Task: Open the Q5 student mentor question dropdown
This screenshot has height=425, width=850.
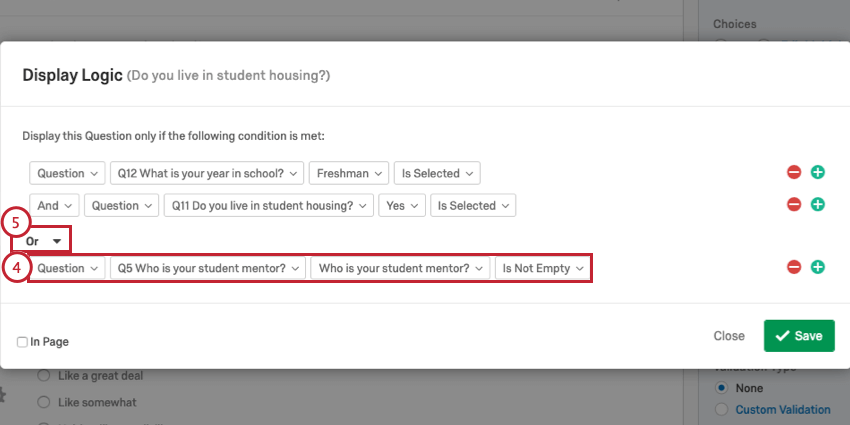Action: click(x=208, y=268)
